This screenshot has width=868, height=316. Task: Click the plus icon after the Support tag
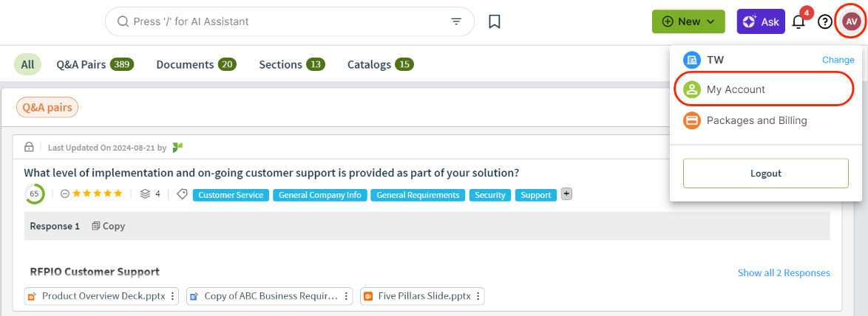[566, 194]
